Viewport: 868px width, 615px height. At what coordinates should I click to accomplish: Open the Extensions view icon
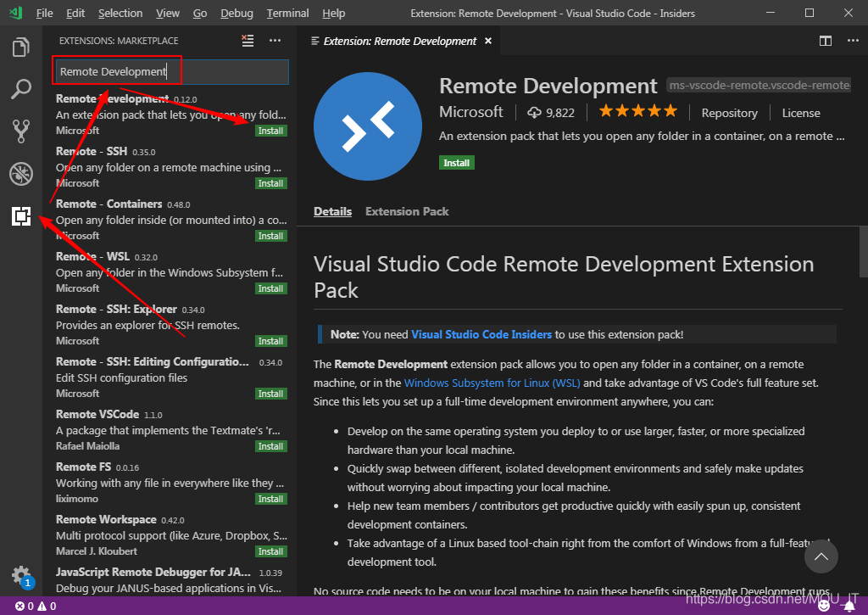[21, 216]
